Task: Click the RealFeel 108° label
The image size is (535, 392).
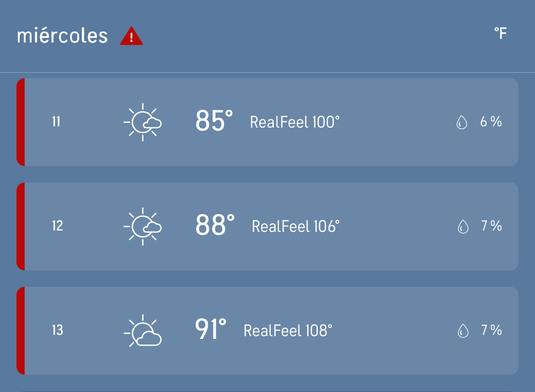Action: pyautogui.click(x=288, y=331)
